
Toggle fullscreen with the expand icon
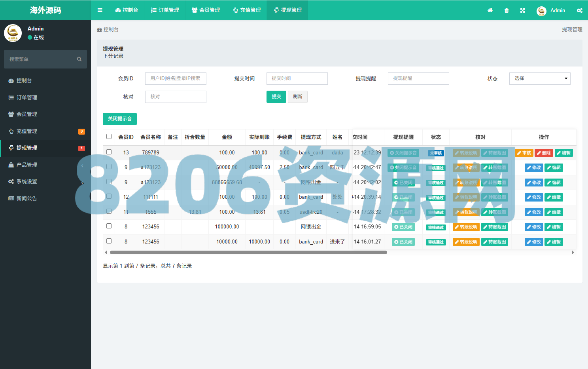(523, 10)
